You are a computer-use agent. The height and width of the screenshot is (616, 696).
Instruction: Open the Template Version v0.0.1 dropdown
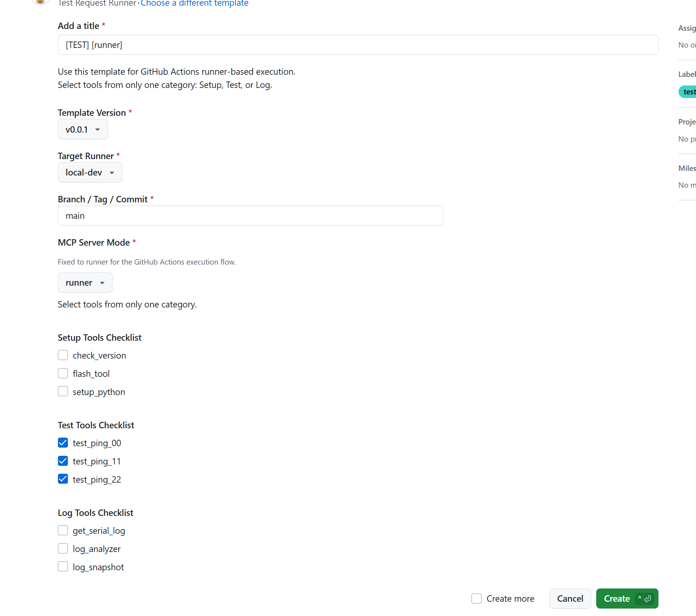[x=83, y=129]
